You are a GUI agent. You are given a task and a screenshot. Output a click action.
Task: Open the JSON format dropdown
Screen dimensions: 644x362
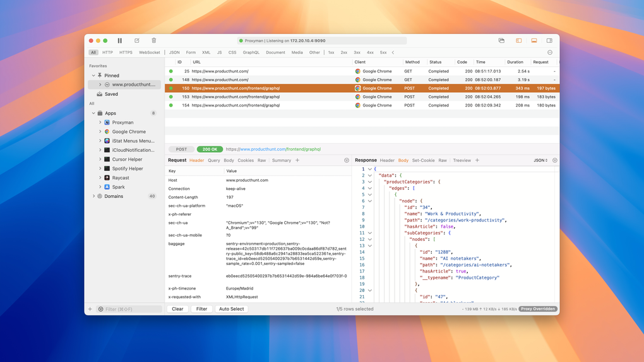540,160
